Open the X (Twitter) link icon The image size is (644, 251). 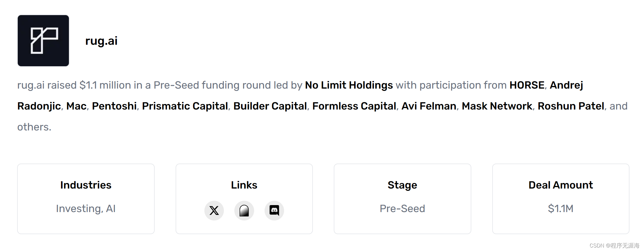(x=214, y=210)
